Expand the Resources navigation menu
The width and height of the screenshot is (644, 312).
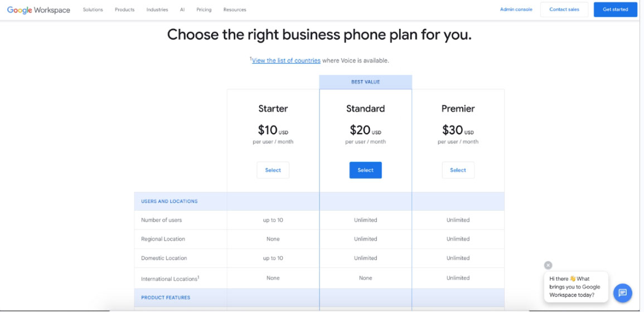click(235, 9)
